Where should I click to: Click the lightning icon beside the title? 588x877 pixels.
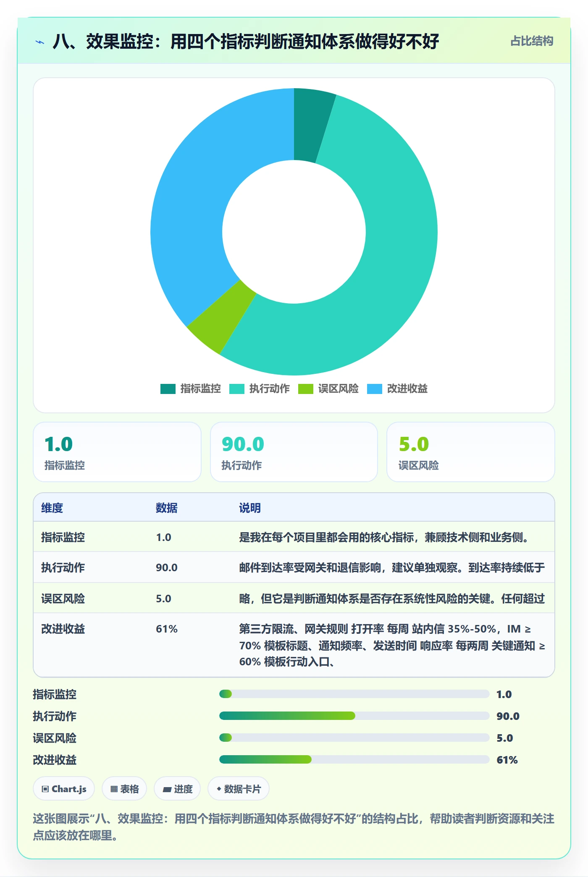click(40, 42)
